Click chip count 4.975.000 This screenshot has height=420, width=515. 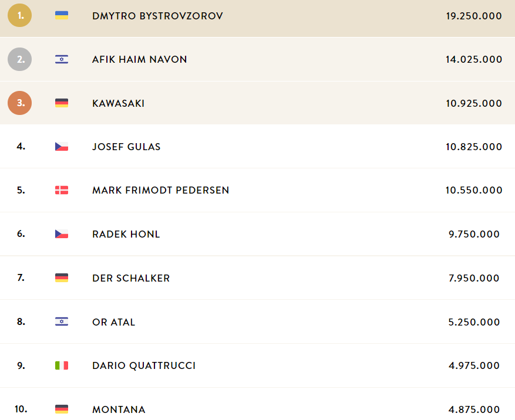coord(474,365)
